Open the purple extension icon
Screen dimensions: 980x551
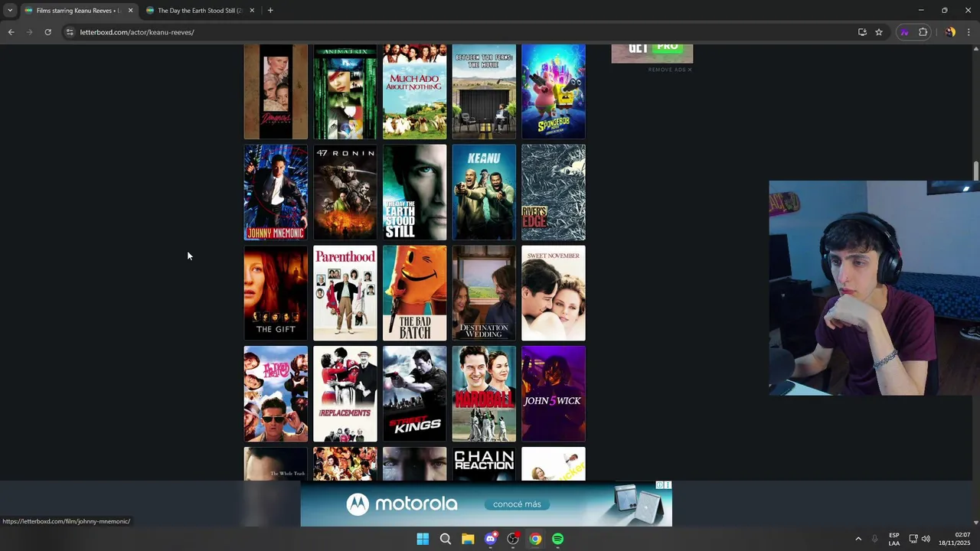coord(904,32)
